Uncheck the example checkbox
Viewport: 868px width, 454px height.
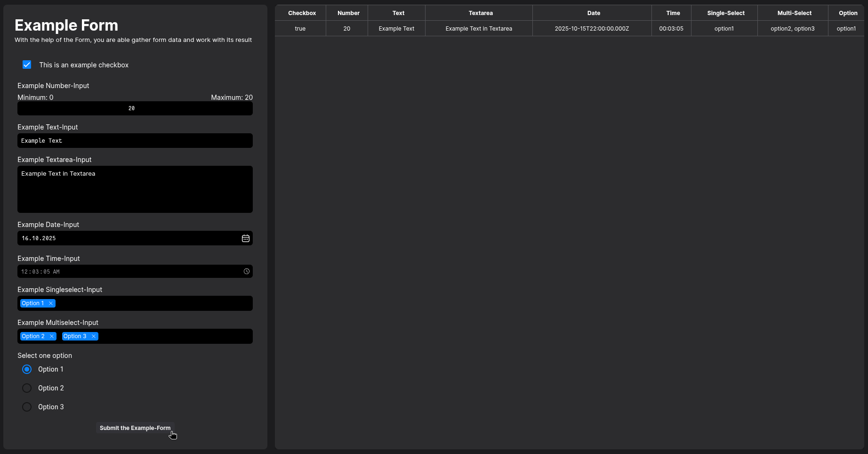[27, 65]
